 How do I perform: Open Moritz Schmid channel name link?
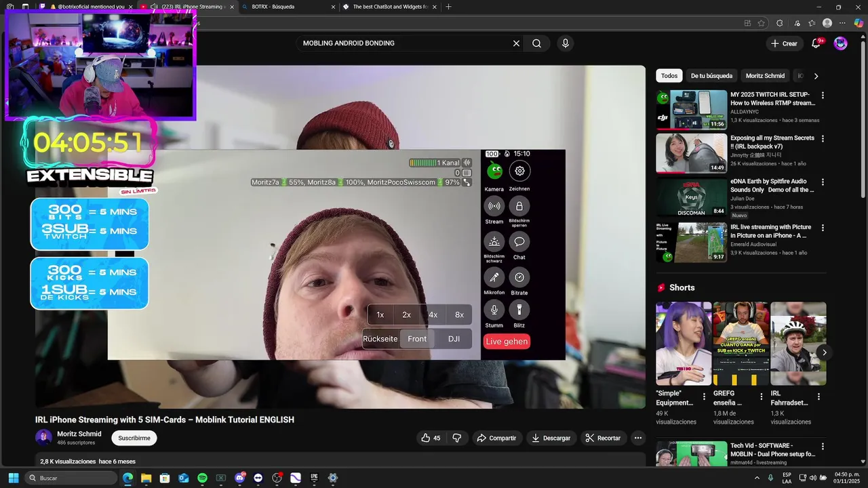[79, 434]
